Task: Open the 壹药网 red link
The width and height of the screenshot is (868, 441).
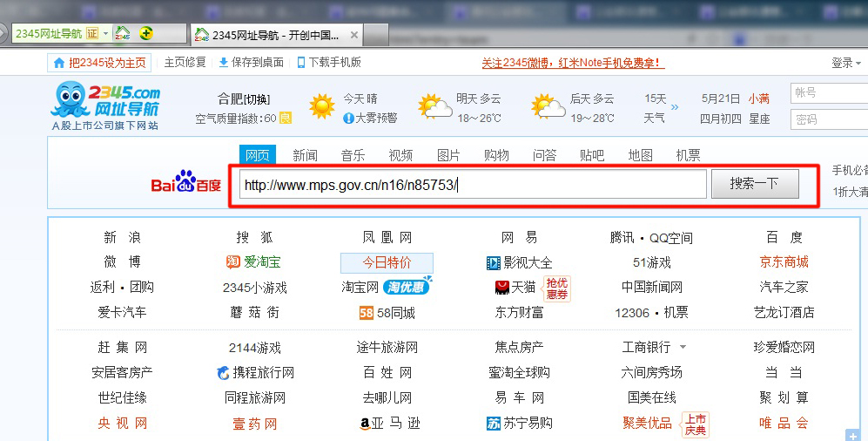Action: pos(254,424)
